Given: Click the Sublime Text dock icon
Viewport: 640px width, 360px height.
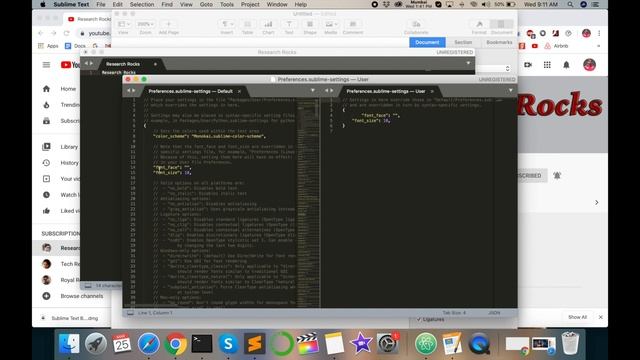Looking at the screenshot, I should click(x=255, y=344).
